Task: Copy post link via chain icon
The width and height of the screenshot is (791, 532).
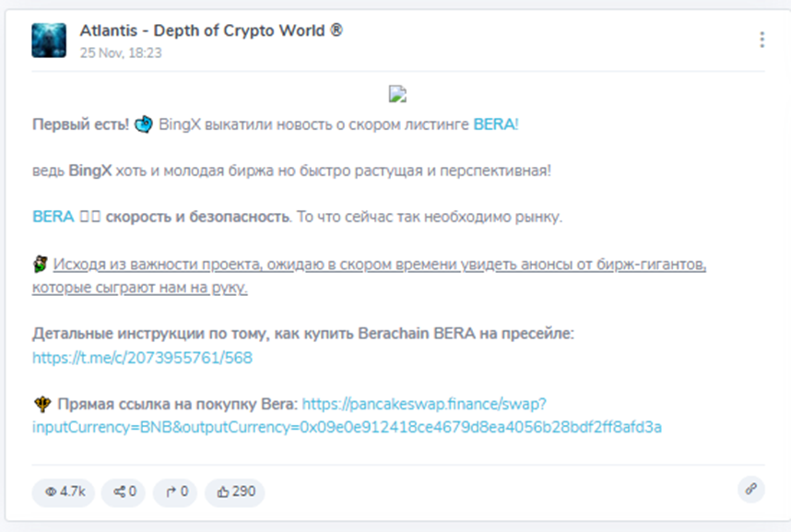Action: pos(751,489)
